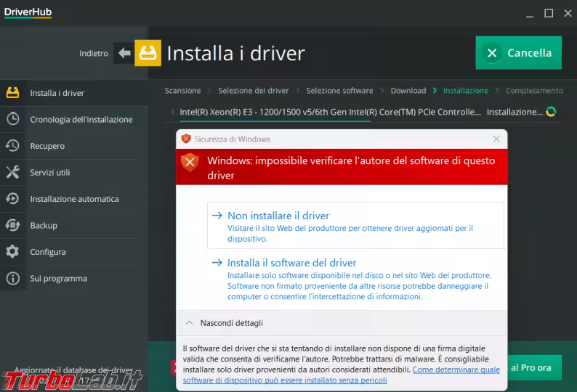577x392 pixels.
Task: Click the Cronologia dell'installazione clock icon
Action: click(x=12, y=119)
